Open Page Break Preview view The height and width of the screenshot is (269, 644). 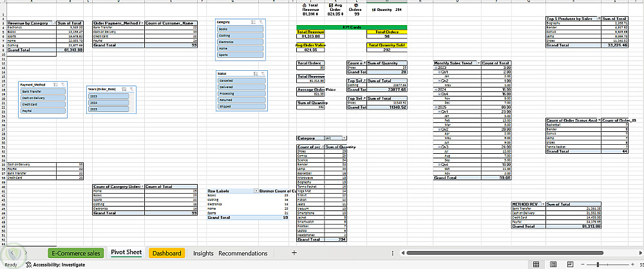pyautogui.click(x=570, y=264)
